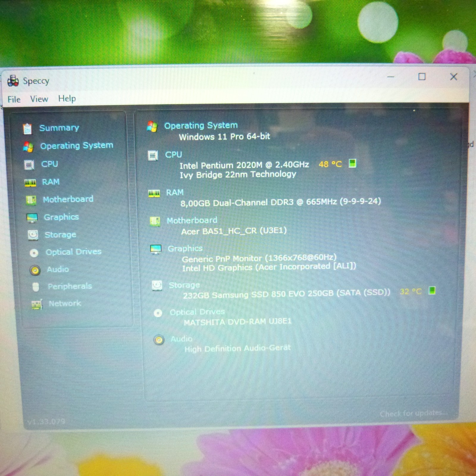Click the Audio speaker icon in sidebar
Screen dimensions: 476x476
click(35, 270)
